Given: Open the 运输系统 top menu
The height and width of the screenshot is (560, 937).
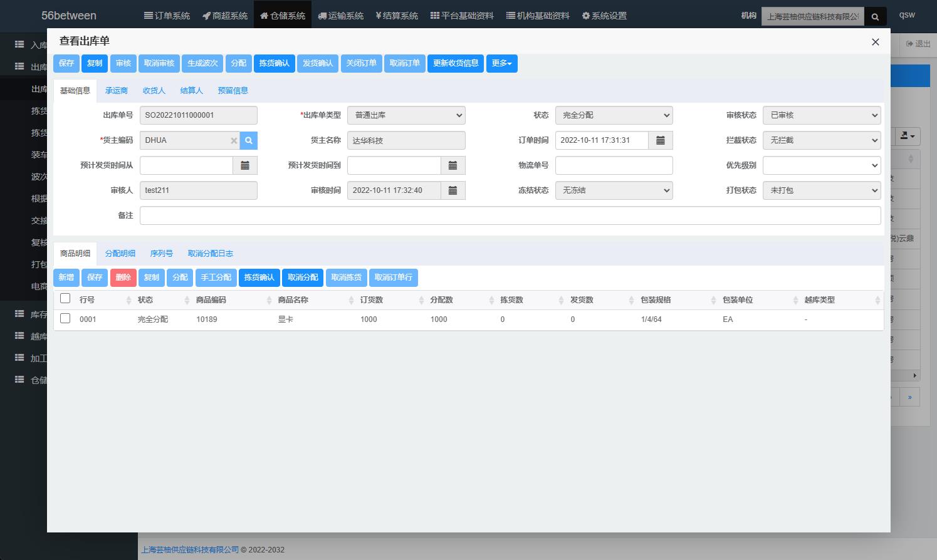Looking at the screenshot, I should 341,16.
